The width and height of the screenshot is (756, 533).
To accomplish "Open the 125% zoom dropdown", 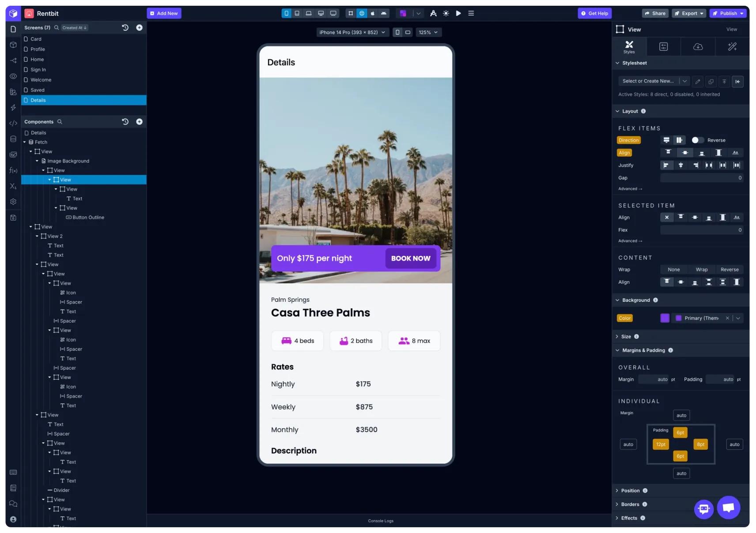I will click(x=428, y=32).
